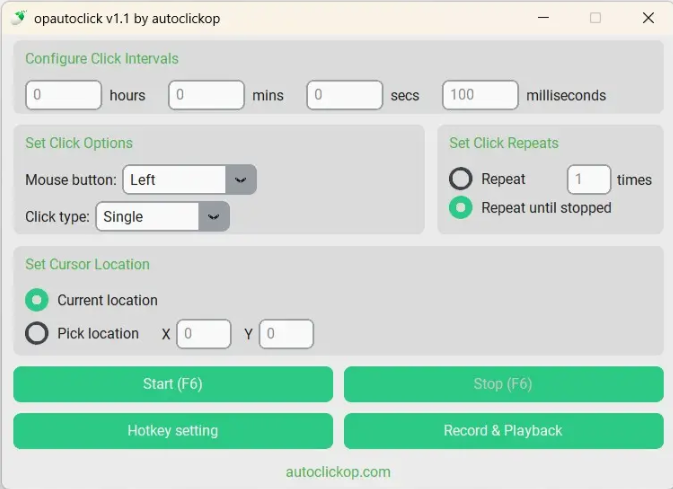The image size is (673, 489).
Task: Close the opautoclick window
Action: click(x=648, y=18)
